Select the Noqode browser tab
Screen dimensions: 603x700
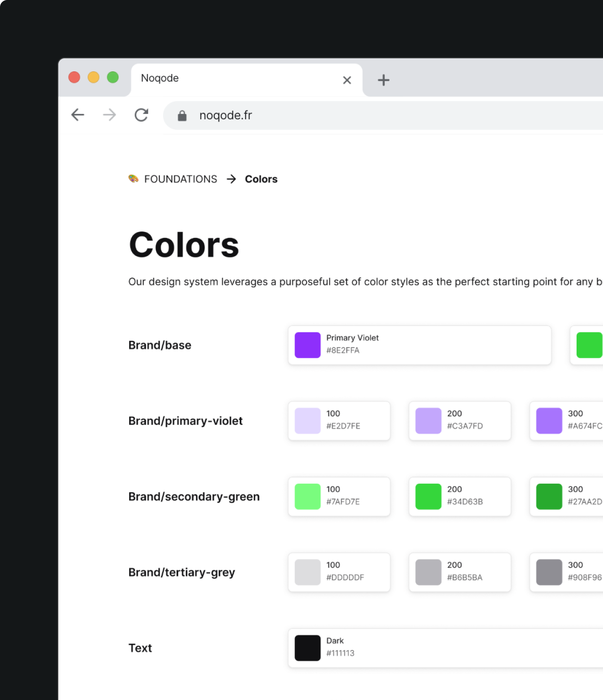pyautogui.click(x=246, y=80)
